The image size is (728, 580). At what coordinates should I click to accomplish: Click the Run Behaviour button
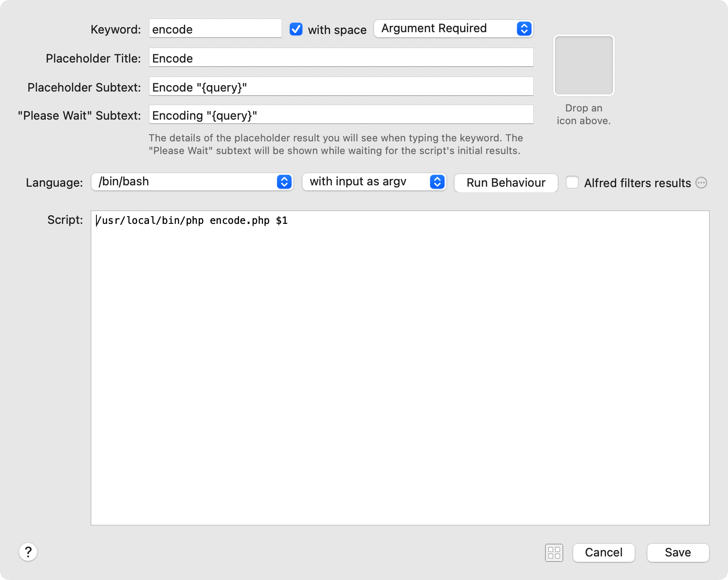click(506, 183)
